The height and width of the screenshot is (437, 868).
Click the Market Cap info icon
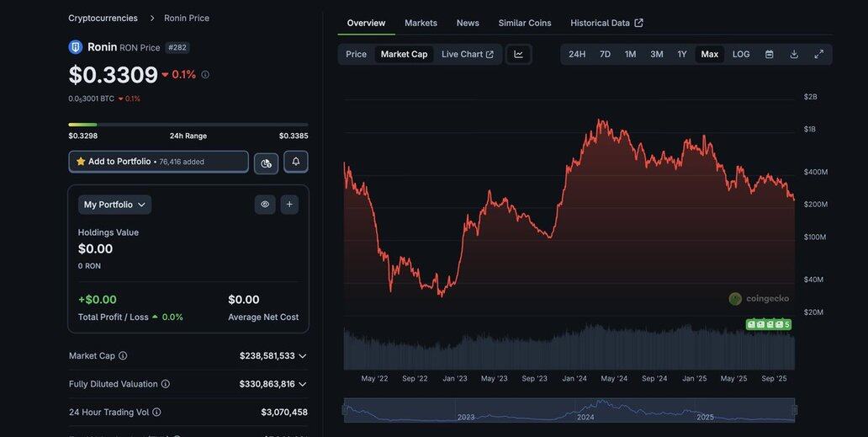click(123, 356)
